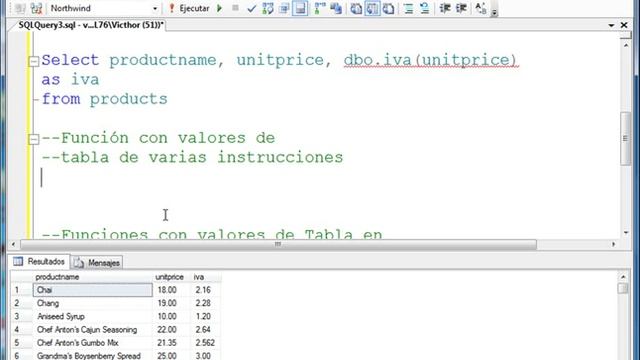Image resolution: width=640 pixels, height=360 pixels.
Task: Close the SQLQuery3.sql document tab
Action: [x=624, y=25]
